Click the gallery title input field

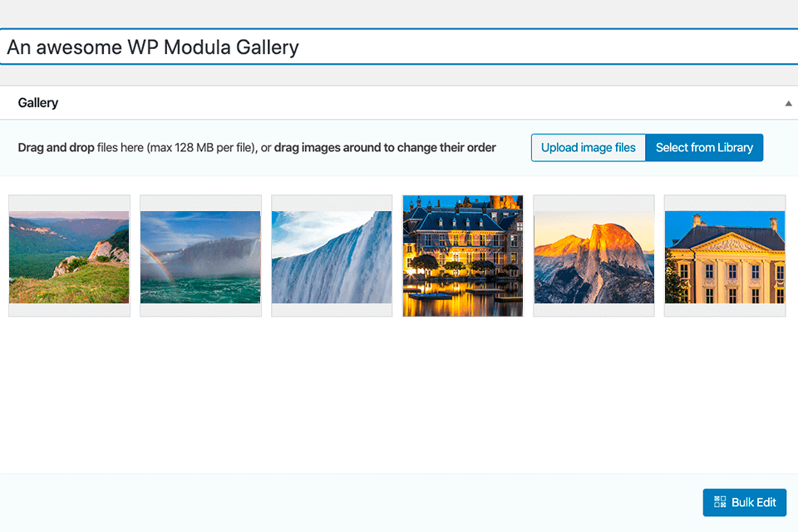pyautogui.click(x=332, y=47)
